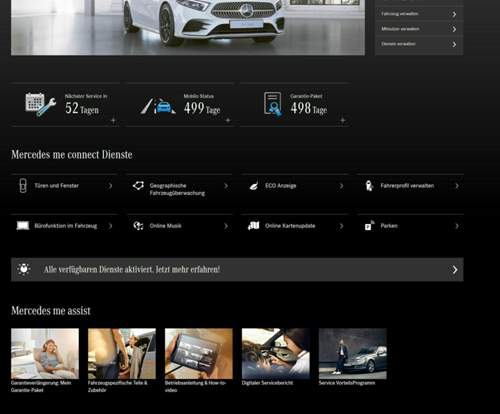Viewport: 500px width, 414px height.
Task: Open Dienste verwalten menu entry
Action: [x=419, y=44]
